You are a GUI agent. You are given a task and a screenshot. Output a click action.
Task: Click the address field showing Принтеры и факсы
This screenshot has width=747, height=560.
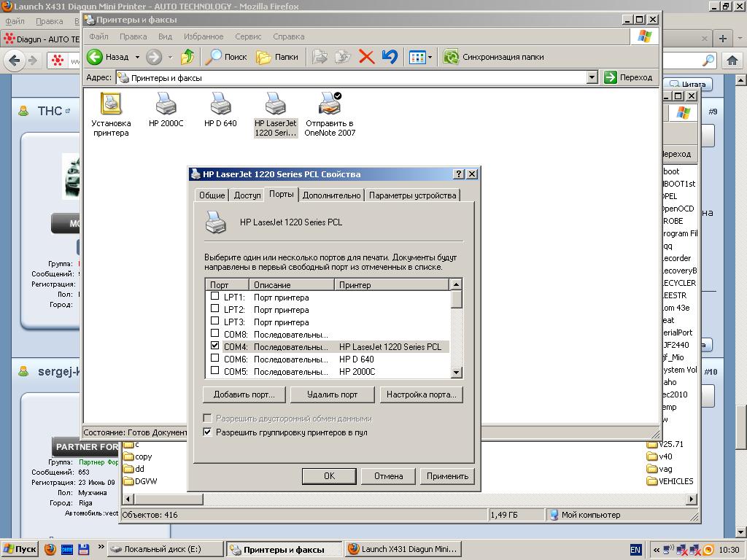point(352,77)
